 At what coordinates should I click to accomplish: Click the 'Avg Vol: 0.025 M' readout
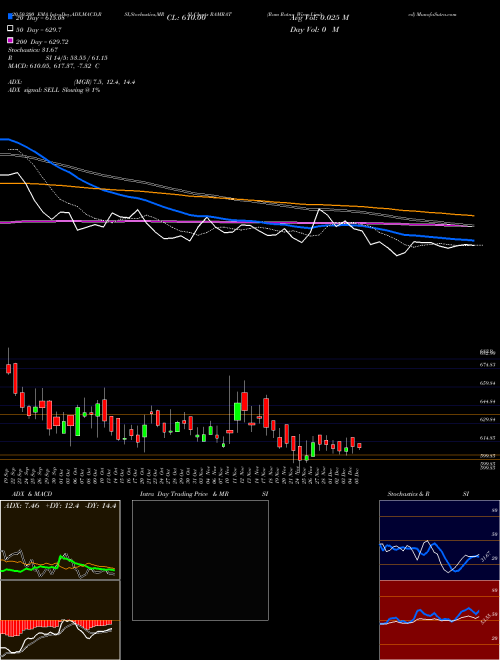click(319, 18)
